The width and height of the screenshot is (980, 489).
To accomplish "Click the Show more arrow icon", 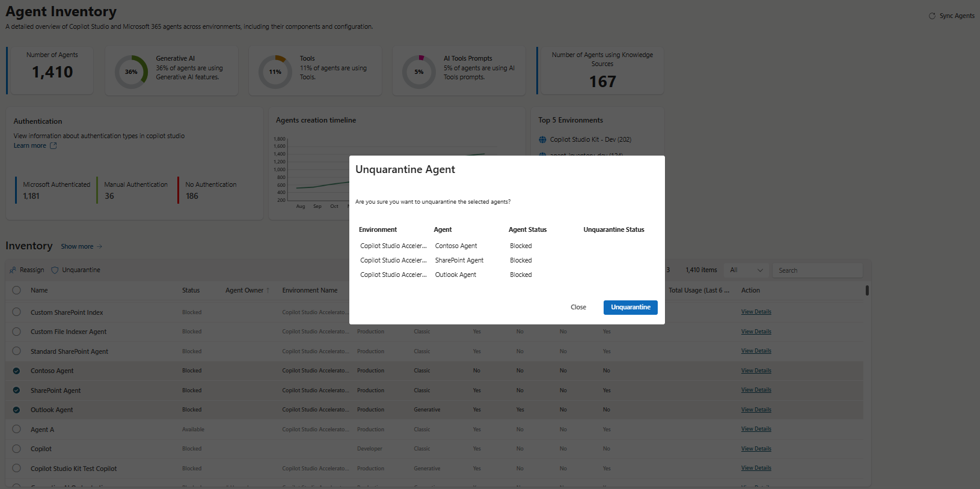I will 100,246.
